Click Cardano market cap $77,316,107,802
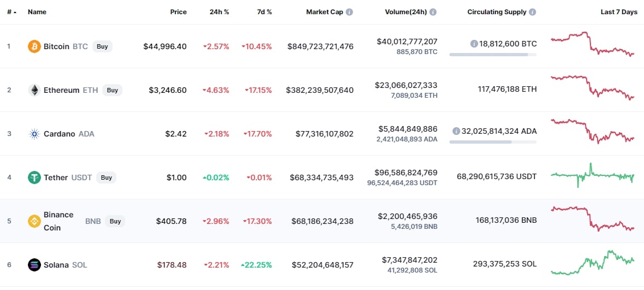Viewport: 644px width, 290px height. (325, 134)
